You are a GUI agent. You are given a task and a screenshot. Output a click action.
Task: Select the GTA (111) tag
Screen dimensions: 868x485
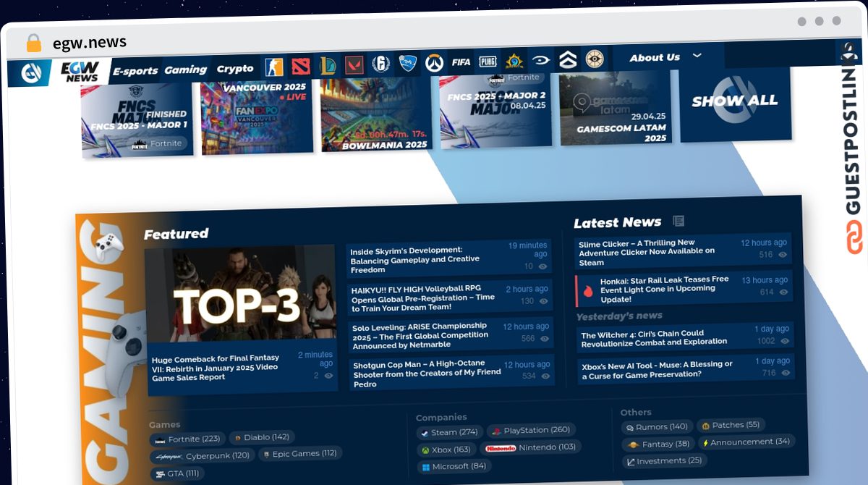click(177, 473)
